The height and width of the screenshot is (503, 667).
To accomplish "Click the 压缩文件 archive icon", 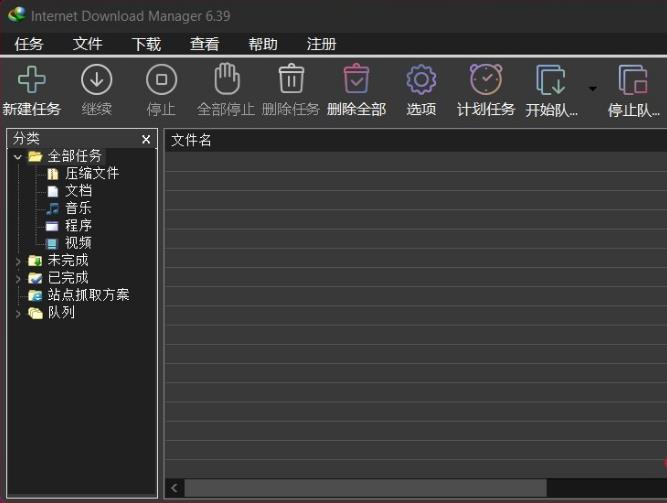I will pyautogui.click(x=52, y=174).
